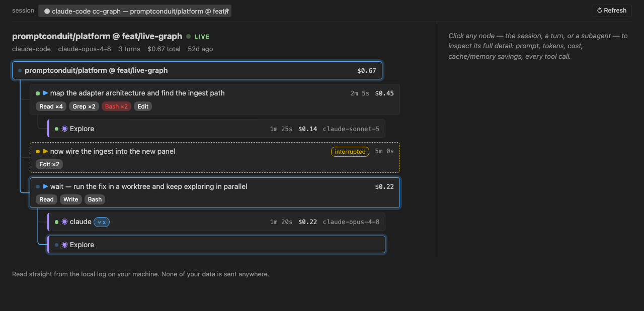644x311 pixels.
Task: Click the '2m 5s' duration value
Action: (x=360, y=93)
